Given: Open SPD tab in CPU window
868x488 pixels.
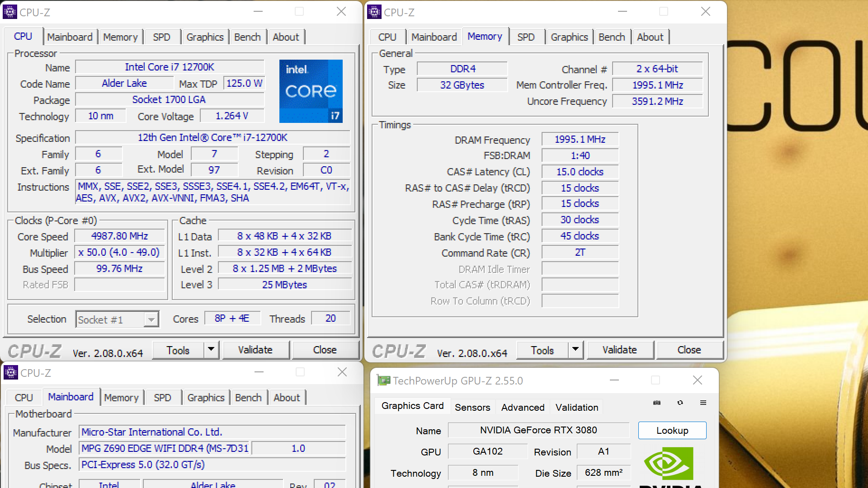Looking at the screenshot, I should click(x=161, y=37).
